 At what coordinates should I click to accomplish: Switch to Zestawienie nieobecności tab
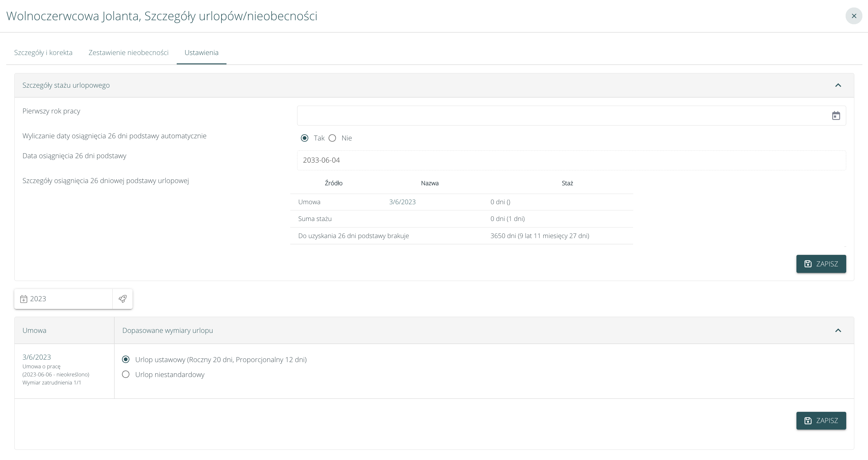point(128,53)
